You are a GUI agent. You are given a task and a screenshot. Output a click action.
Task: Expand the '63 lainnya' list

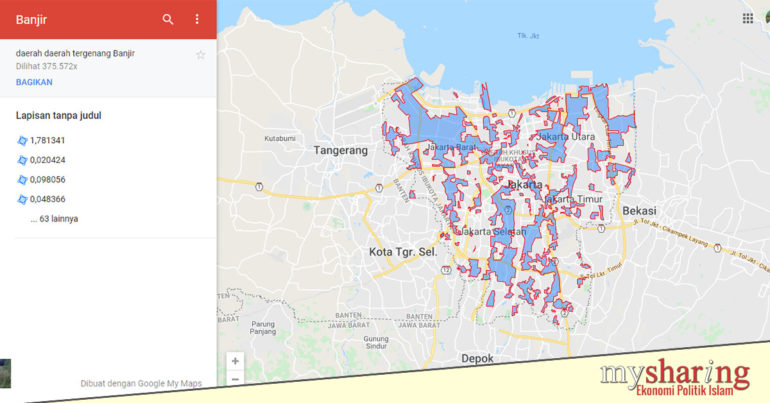tap(54, 218)
